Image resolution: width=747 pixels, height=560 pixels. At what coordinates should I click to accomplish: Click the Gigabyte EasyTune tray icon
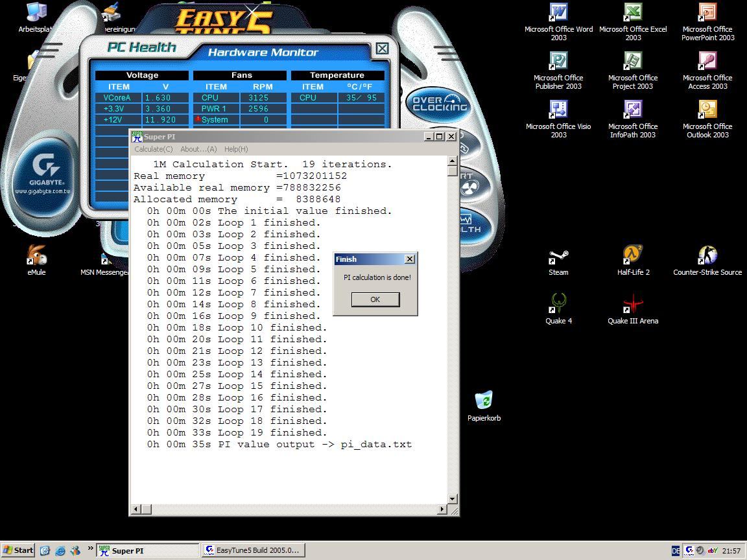point(689,551)
